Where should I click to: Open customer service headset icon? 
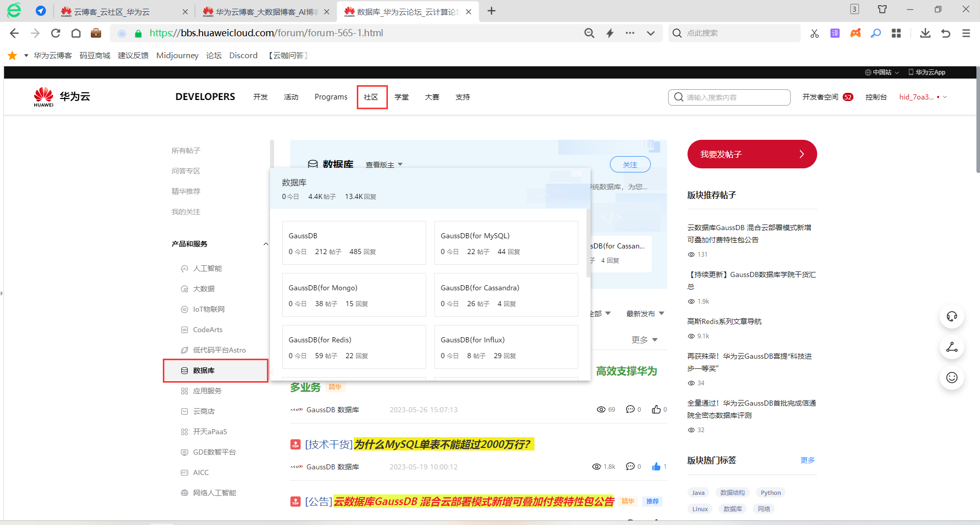click(x=952, y=317)
